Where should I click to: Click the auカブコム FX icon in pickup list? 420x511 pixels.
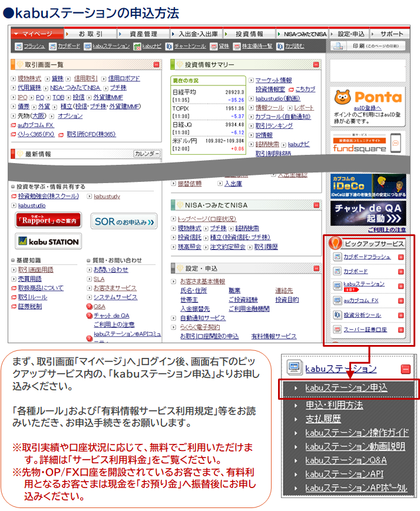pos(337,300)
